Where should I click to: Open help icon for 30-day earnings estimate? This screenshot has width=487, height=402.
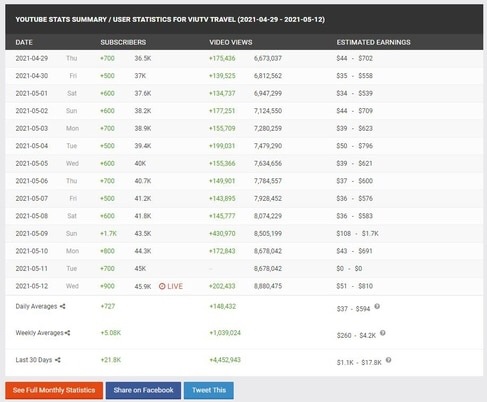pos(388,360)
